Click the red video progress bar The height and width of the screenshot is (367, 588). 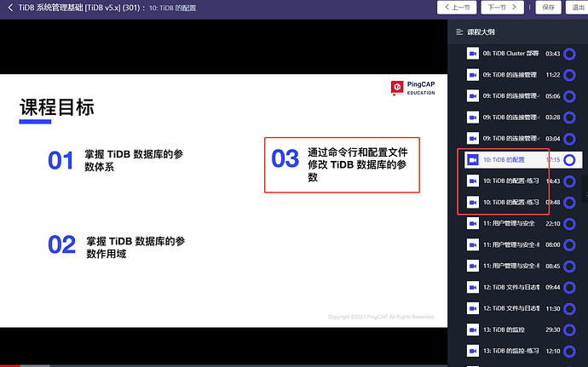tap(9, 365)
